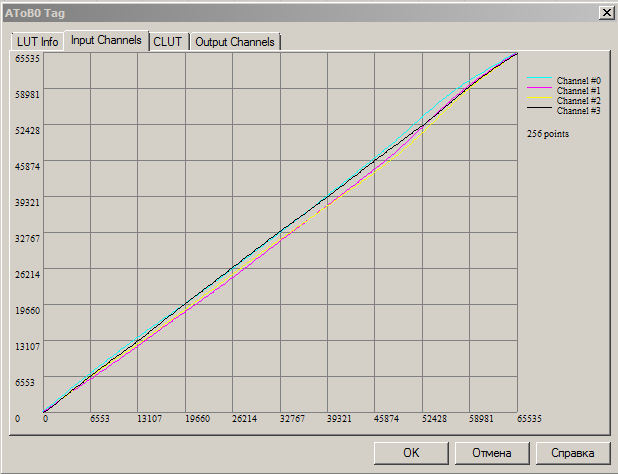Image resolution: width=618 pixels, height=474 pixels.
Task: Click the Channel #3 legend label
Action: click(578, 110)
